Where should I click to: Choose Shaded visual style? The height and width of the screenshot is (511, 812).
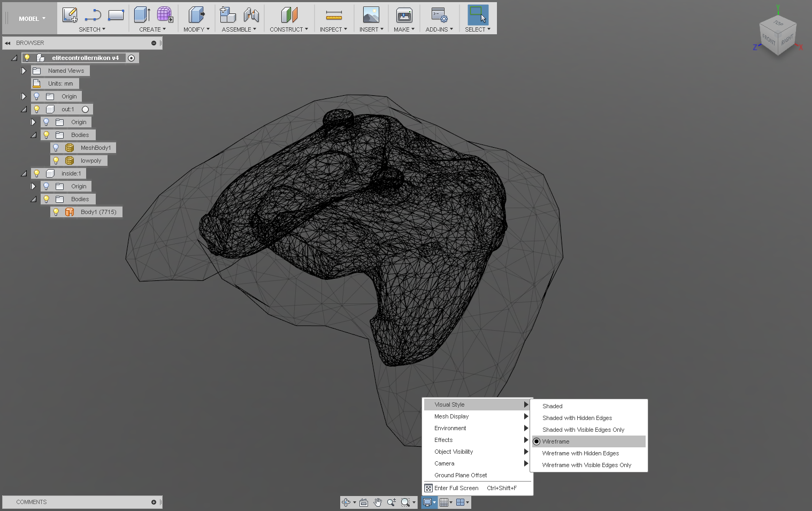point(589,406)
